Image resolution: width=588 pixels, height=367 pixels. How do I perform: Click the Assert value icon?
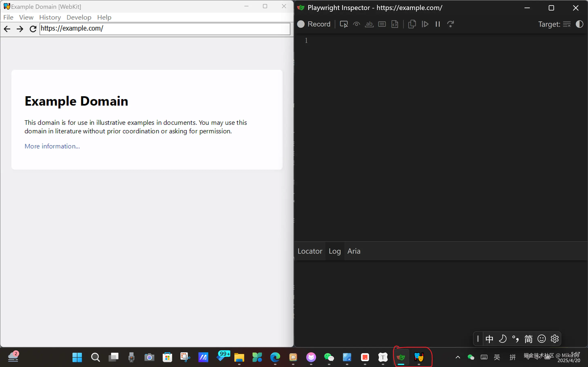pos(382,24)
